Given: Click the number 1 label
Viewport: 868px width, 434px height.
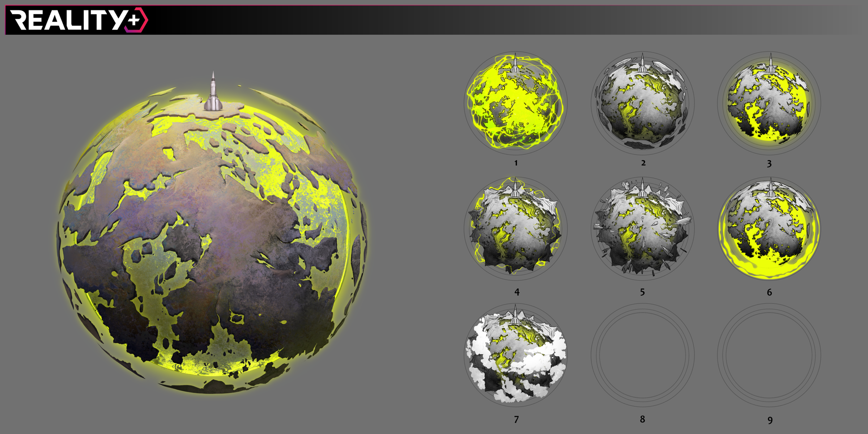Looking at the screenshot, I should tap(516, 163).
